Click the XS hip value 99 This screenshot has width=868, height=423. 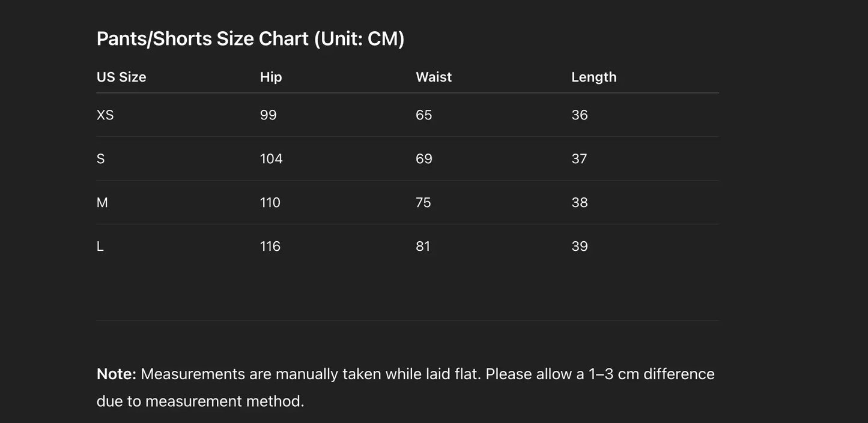[x=269, y=115]
